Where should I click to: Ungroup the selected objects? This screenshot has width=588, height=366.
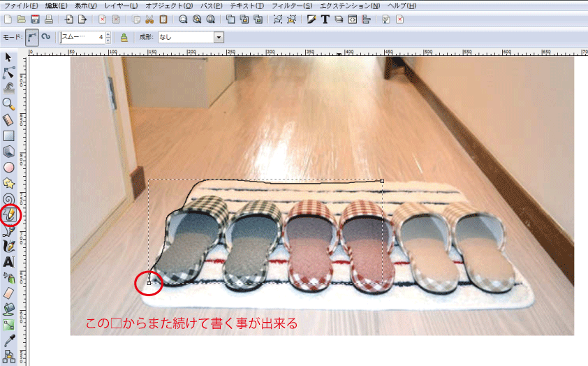291,19
